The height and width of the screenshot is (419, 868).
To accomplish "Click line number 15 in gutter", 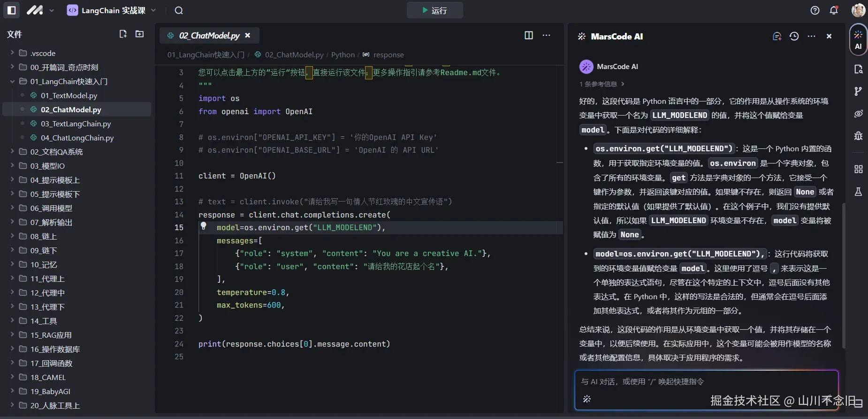I will (x=179, y=227).
